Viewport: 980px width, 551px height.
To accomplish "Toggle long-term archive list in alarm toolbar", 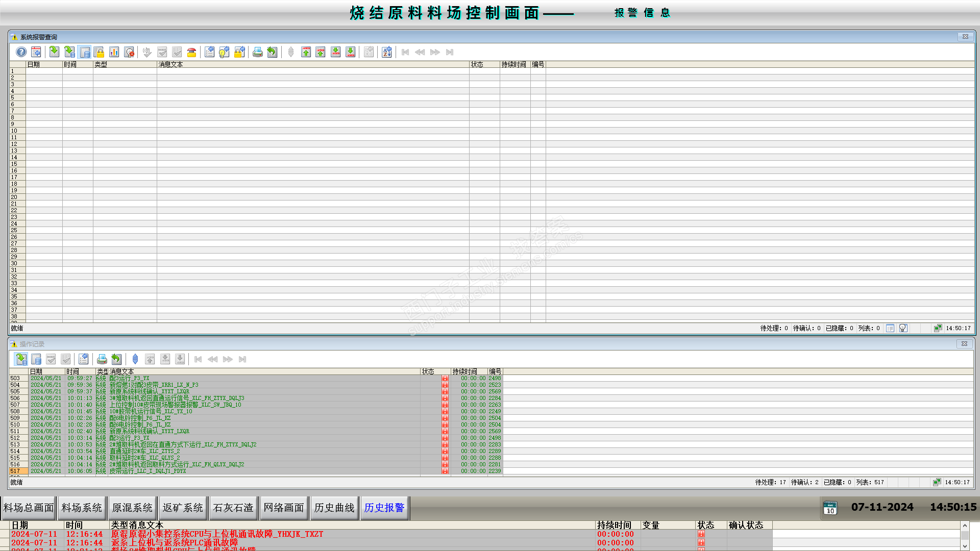I will click(85, 52).
